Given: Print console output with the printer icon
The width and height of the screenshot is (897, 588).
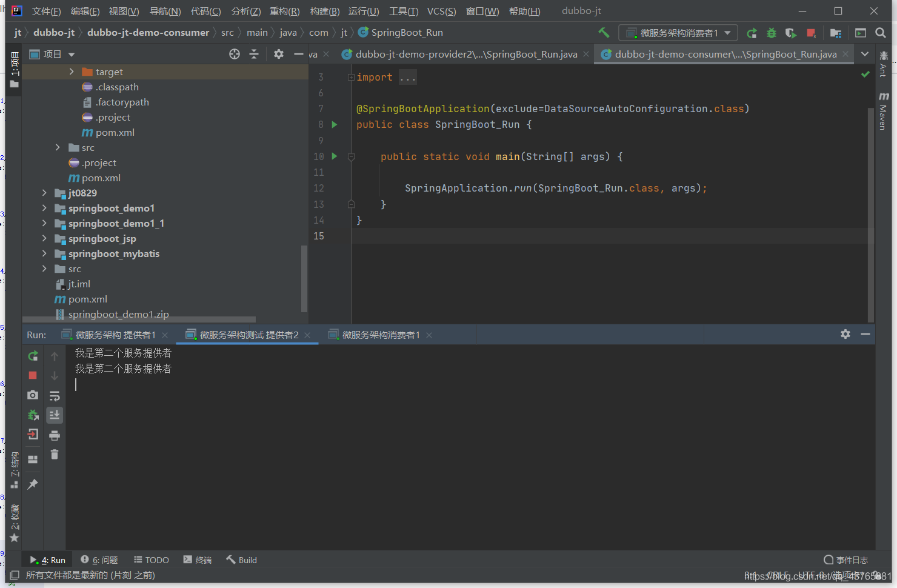Looking at the screenshot, I should (55, 435).
